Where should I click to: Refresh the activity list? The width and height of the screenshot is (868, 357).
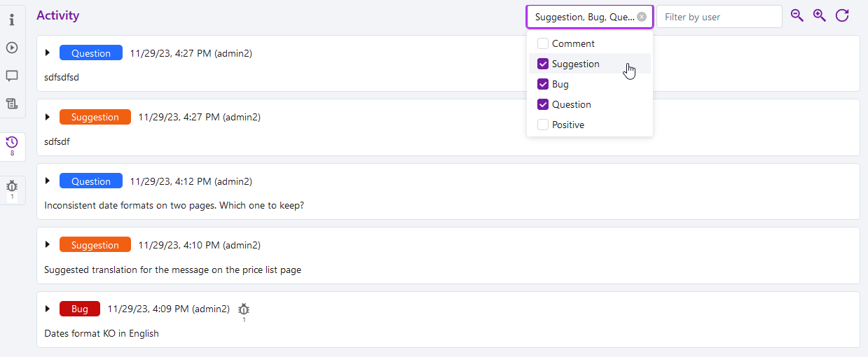coord(842,15)
